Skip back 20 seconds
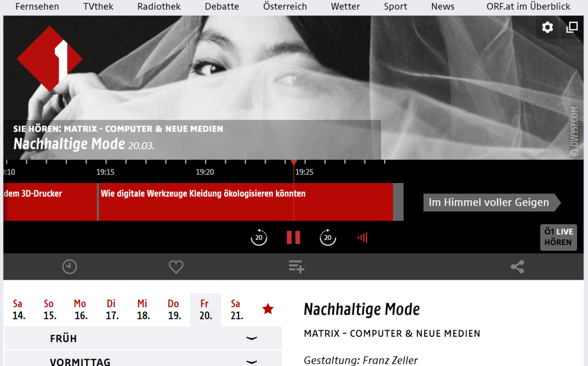Viewport: 588px width, 366px height. pos(259,237)
